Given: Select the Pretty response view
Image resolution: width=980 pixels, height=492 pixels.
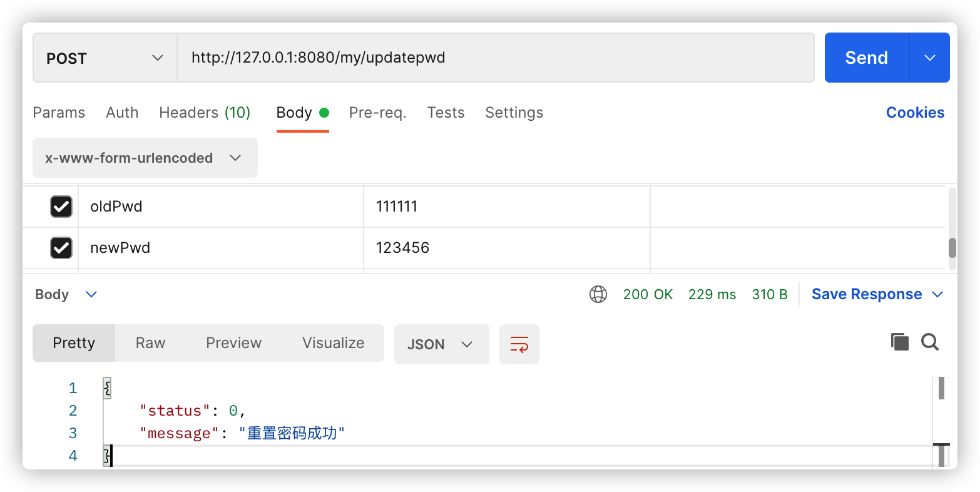Looking at the screenshot, I should (74, 343).
